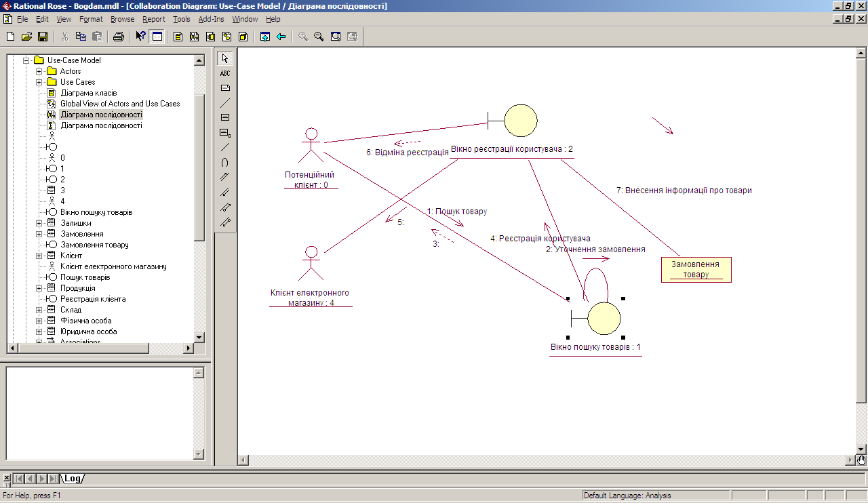
Task: Click the Default Language: Analysis status field
Action: tap(656, 496)
